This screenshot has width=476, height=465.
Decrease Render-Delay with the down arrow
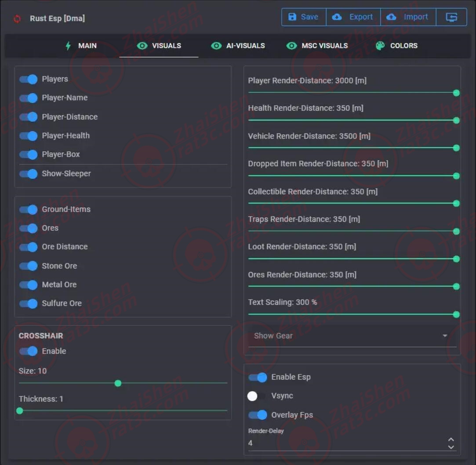(x=451, y=447)
